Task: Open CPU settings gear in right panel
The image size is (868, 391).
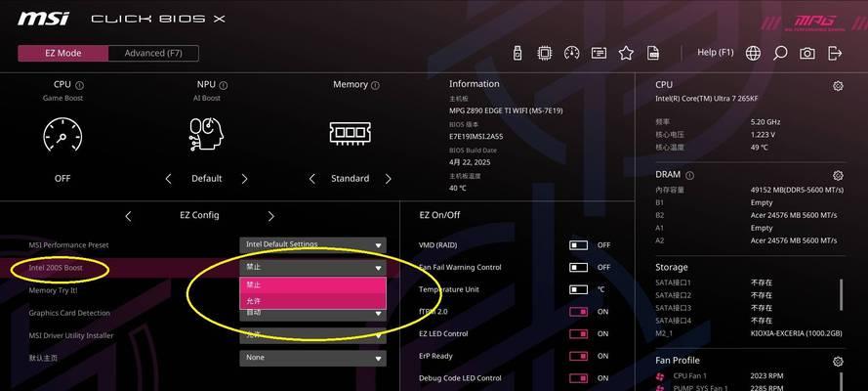Action: [x=838, y=86]
